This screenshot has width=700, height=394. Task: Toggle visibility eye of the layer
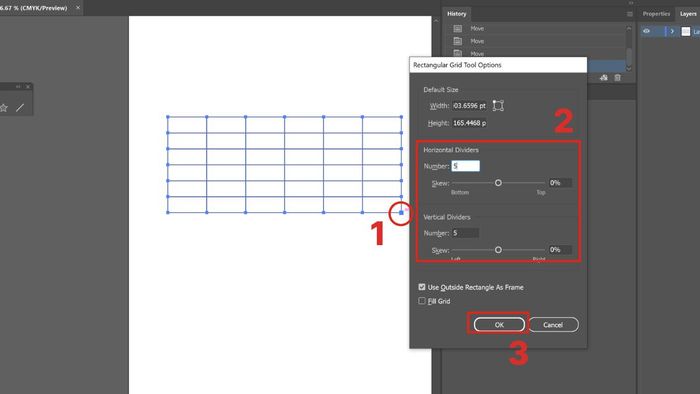click(646, 31)
